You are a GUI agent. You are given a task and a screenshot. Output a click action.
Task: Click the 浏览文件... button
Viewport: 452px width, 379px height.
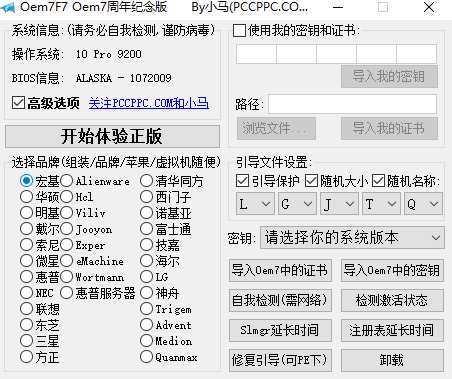tap(276, 128)
